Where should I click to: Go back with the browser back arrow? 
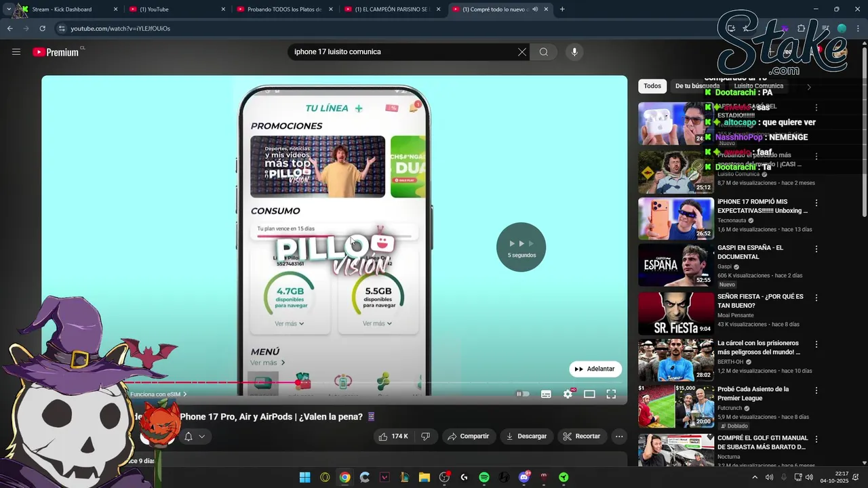(x=9, y=28)
